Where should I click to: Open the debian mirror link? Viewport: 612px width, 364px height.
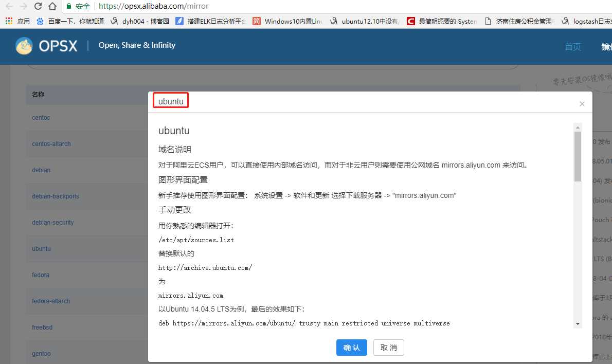pyautogui.click(x=41, y=170)
